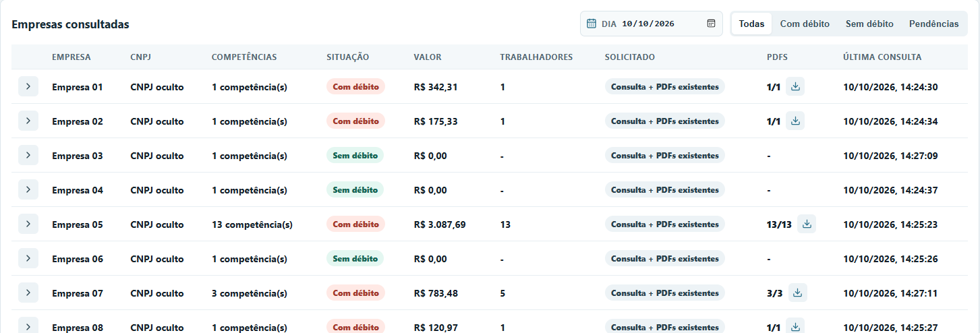The height and width of the screenshot is (333, 980).
Task: Click the timestamp 10/10/2026, 14:24:30
Action: tap(890, 87)
